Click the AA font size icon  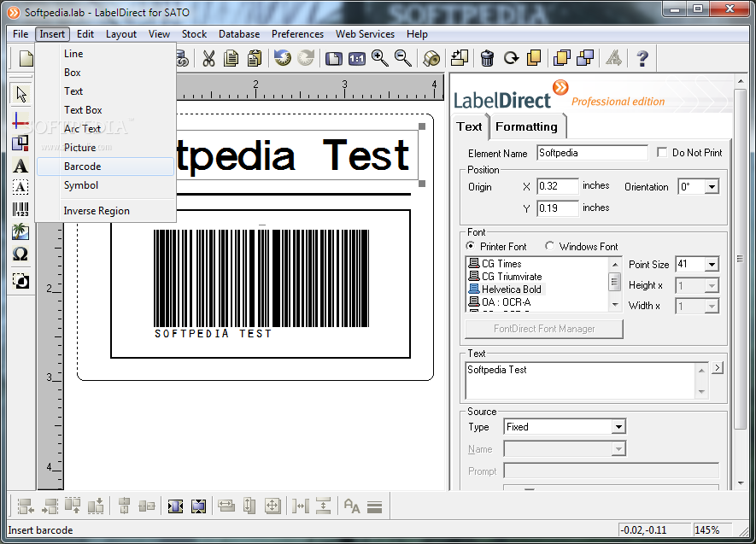[x=352, y=506]
